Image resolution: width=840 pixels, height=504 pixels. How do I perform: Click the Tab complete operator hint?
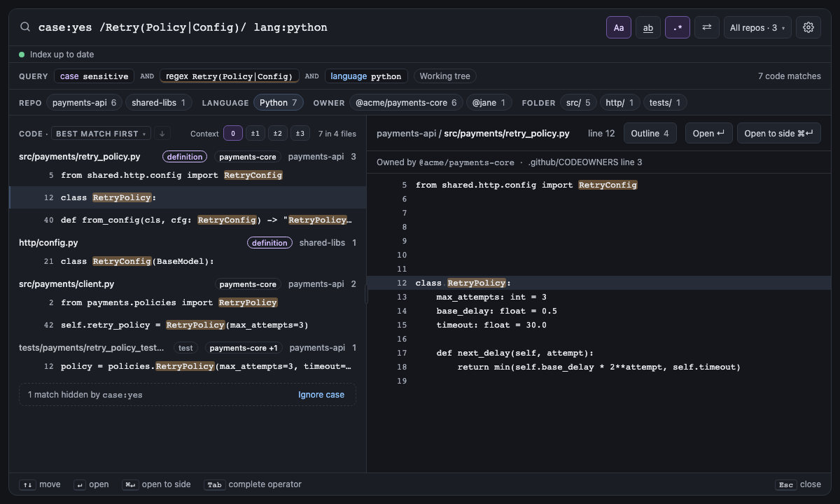click(253, 484)
